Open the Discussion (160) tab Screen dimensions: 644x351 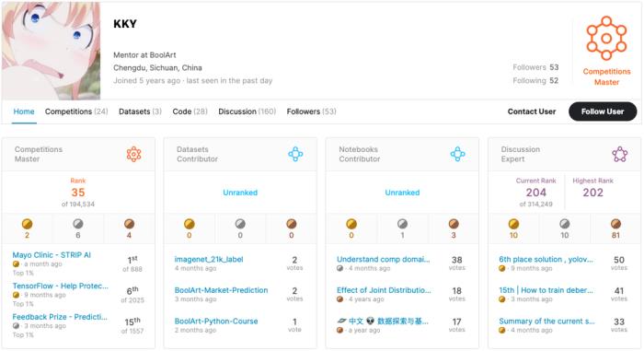[247, 111]
